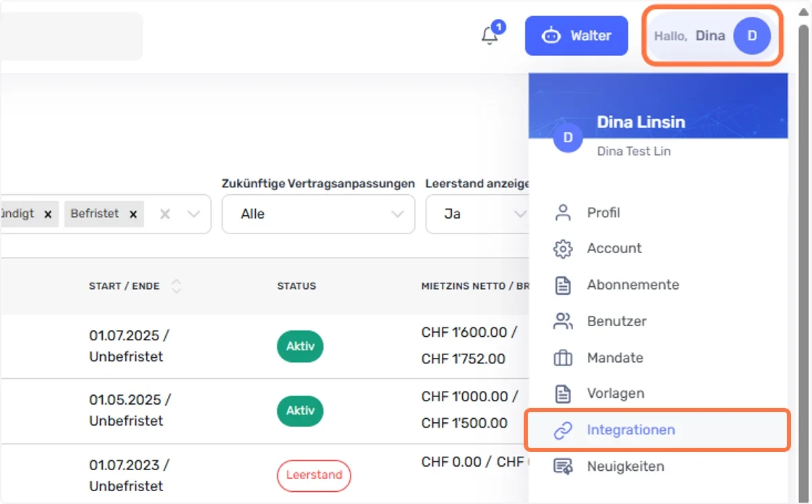Click the Aktiv badge for 01.07.2025 row
The width and height of the screenshot is (812, 504).
[x=300, y=346]
